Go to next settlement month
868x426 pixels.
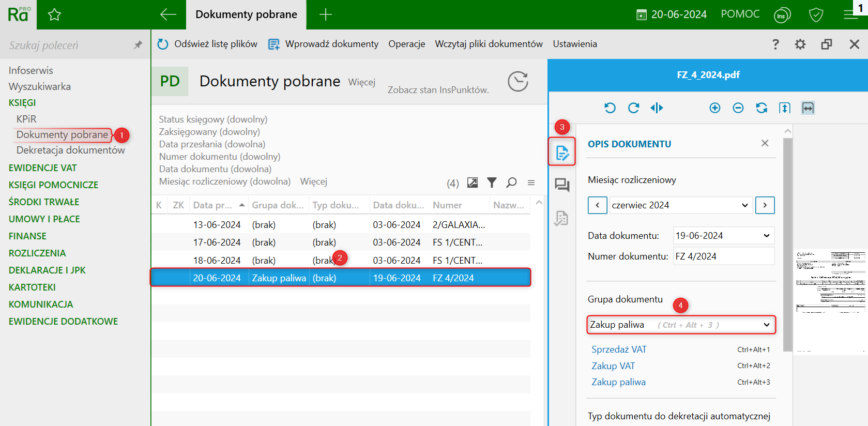coord(765,205)
